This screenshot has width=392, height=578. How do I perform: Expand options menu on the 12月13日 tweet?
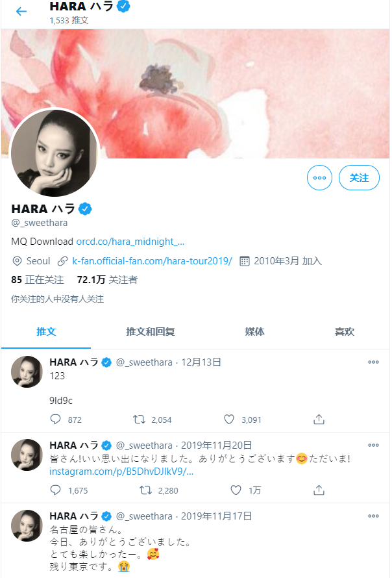374,362
